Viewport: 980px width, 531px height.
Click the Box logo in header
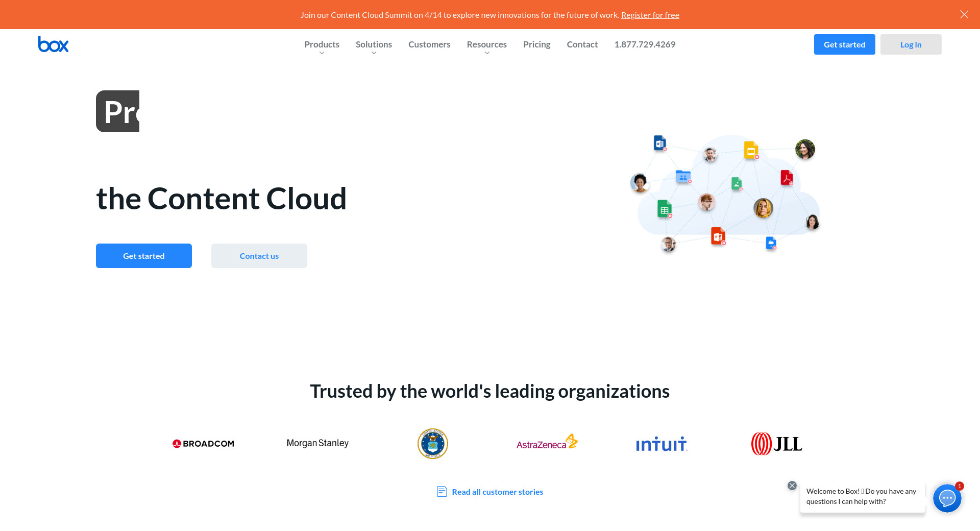click(x=53, y=44)
